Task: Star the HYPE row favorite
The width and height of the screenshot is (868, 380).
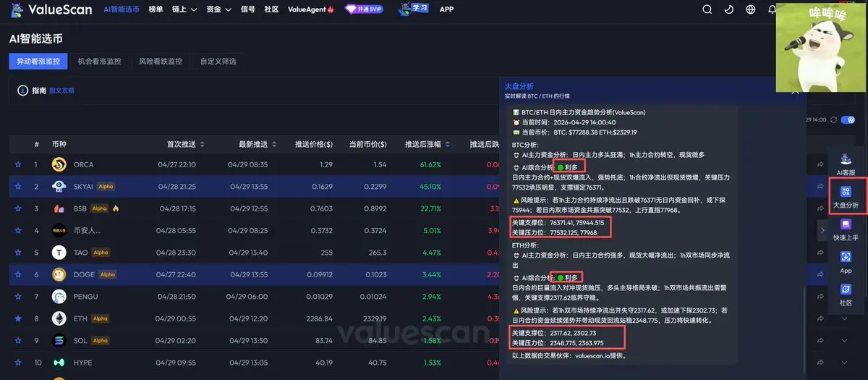Action: (18, 363)
